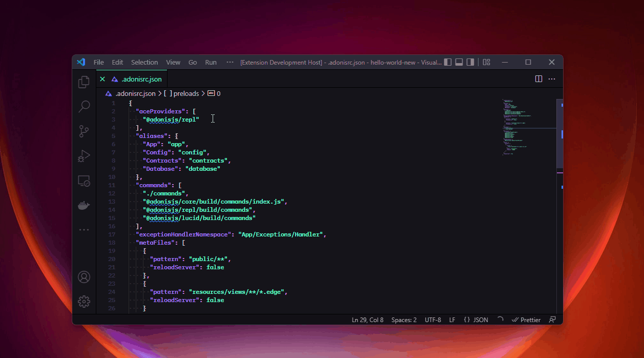Open the View menu

click(x=173, y=62)
